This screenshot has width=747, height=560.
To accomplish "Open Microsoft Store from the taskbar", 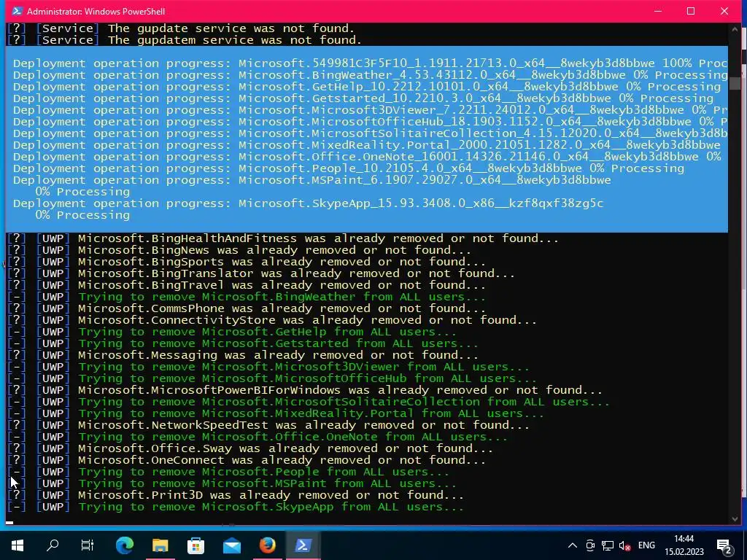I will 196,545.
